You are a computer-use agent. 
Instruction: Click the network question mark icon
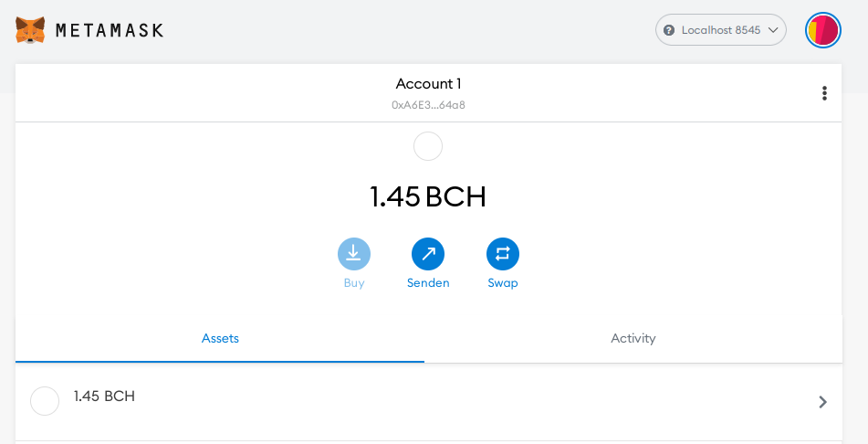(669, 30)
